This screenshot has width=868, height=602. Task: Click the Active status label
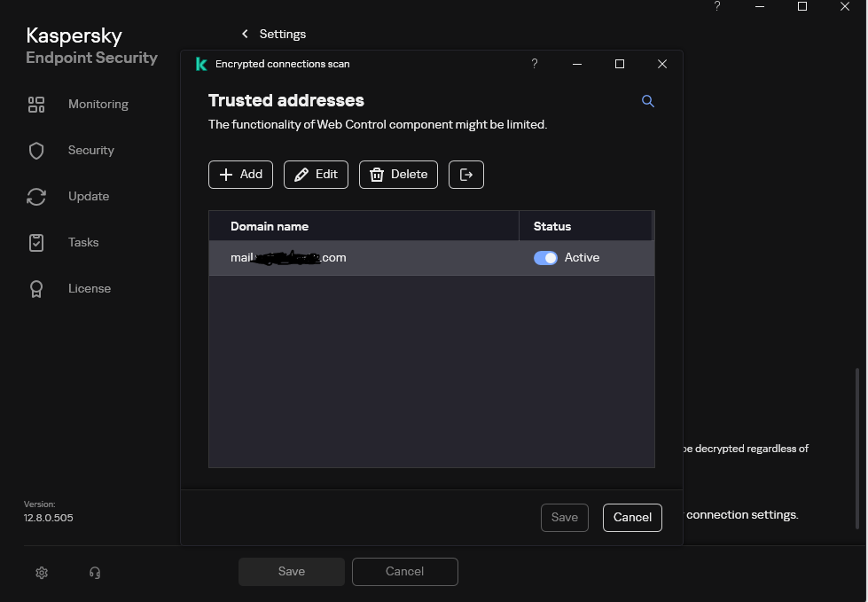[x=582, y=258]
